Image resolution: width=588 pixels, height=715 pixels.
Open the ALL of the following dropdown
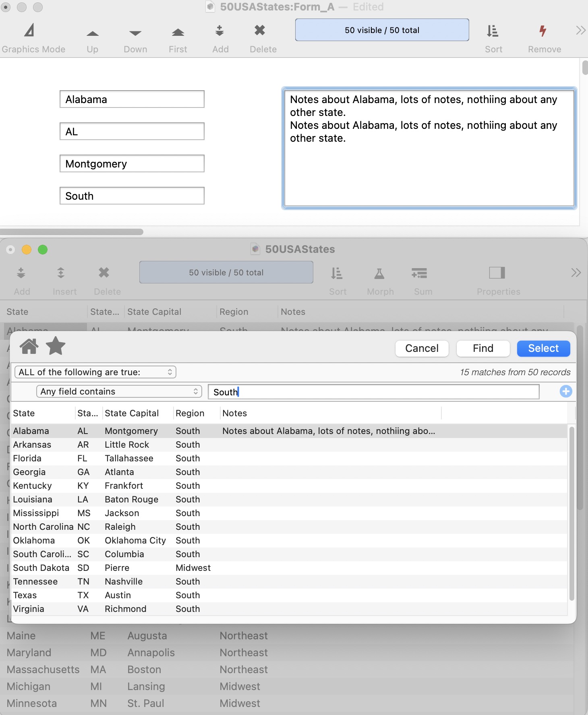click(x=95, y=372)
